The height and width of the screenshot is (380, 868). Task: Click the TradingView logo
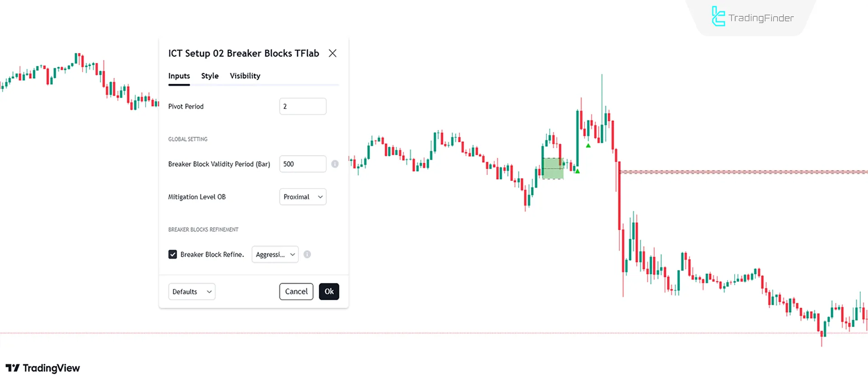pyautogui.click(x=43, y=368)
